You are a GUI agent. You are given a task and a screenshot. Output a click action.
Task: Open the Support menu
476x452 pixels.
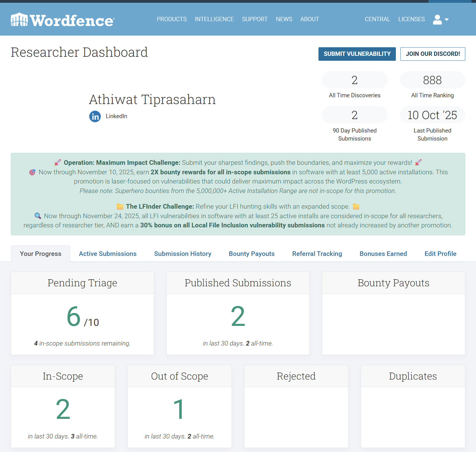(x=255, y=19)
